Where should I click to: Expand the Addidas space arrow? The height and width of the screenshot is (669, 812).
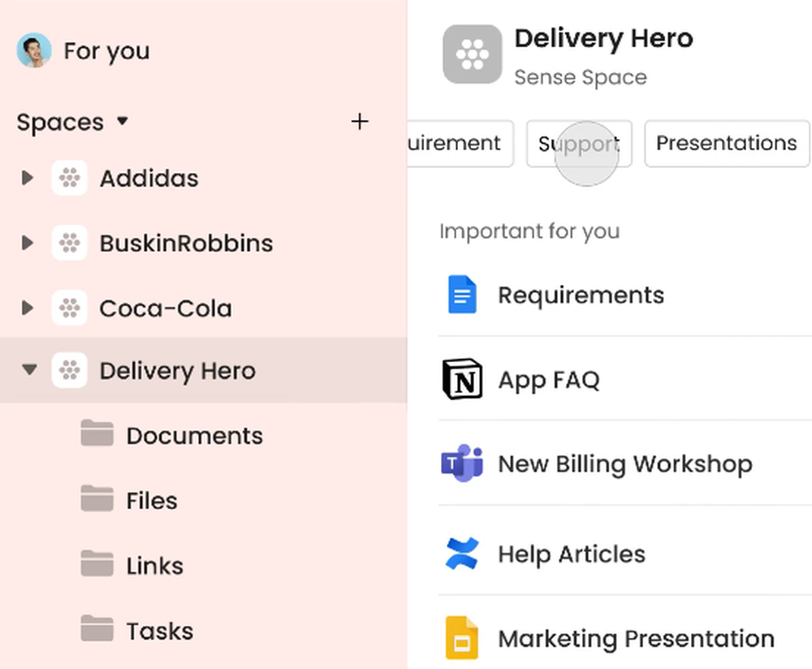(x=28, y=178)
